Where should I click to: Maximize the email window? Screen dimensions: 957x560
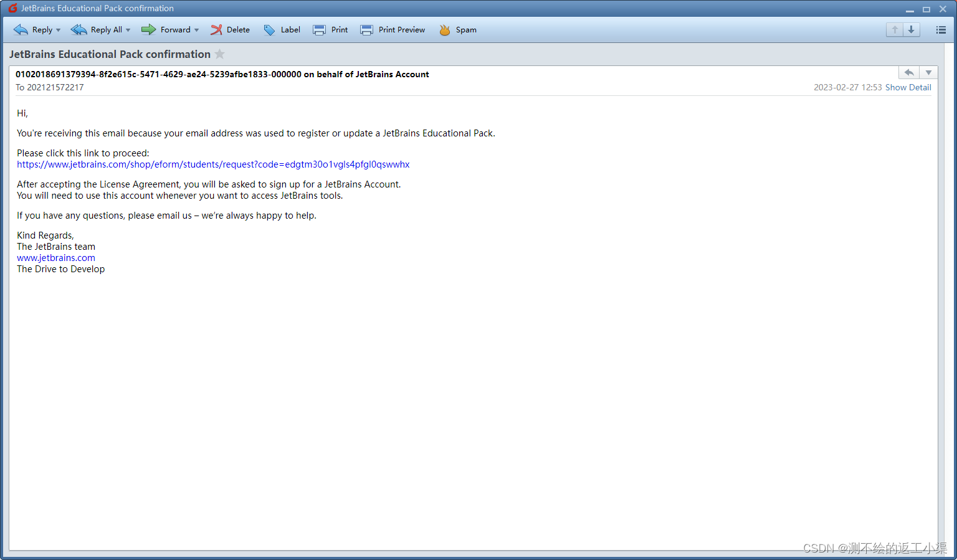tap(926, 9)
